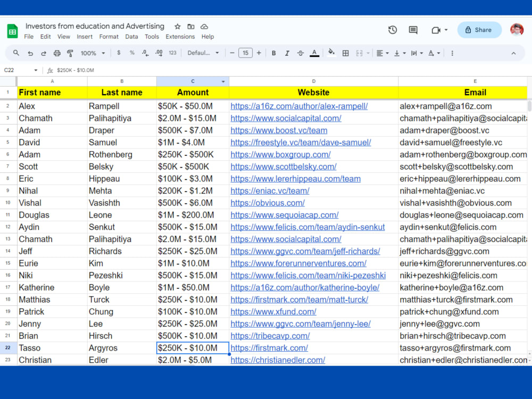Check the cloud document status icon
The width and height of the screenshot is (532, 399).
pyautogui.click(x=204, y=27)
